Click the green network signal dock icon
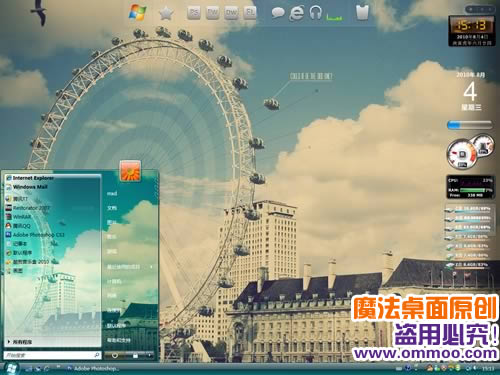Viewport: 500px width, 375px height. [334, 17]
